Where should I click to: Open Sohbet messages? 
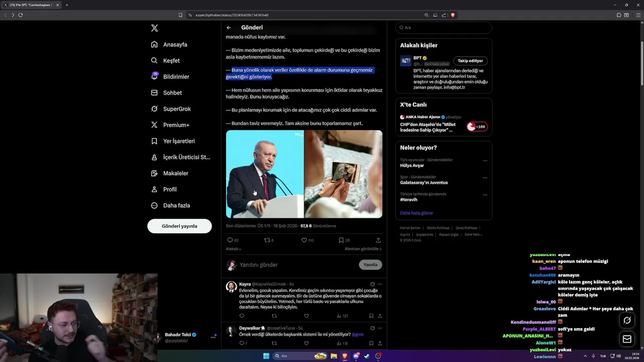167,93
